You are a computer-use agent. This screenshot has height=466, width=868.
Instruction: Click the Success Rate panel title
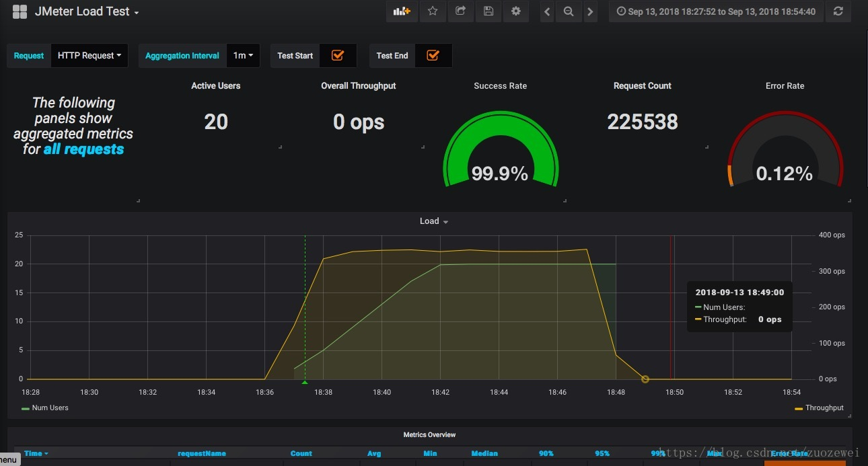click(x=501, y=86)
